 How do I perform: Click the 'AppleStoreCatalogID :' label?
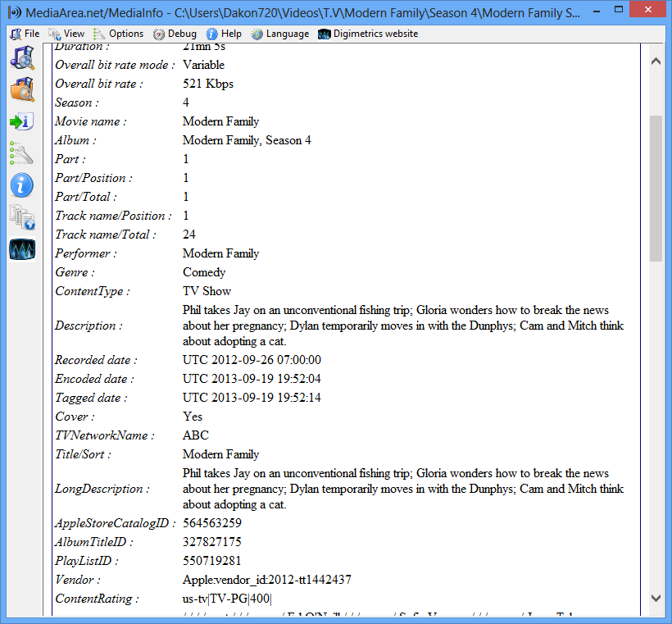point(116,523)
